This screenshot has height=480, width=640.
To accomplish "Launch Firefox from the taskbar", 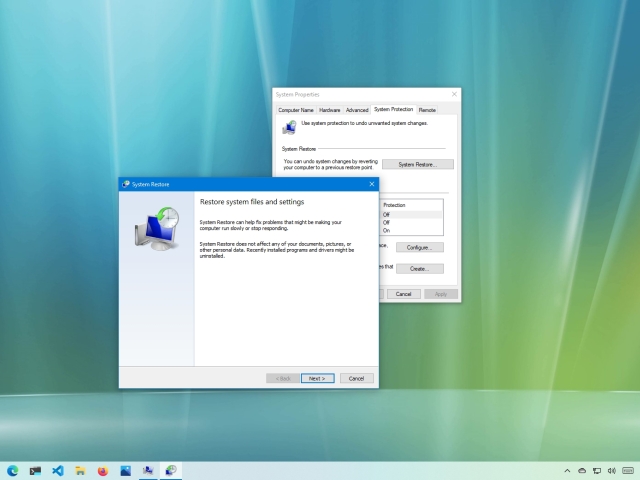I will (x=103, y=471).
